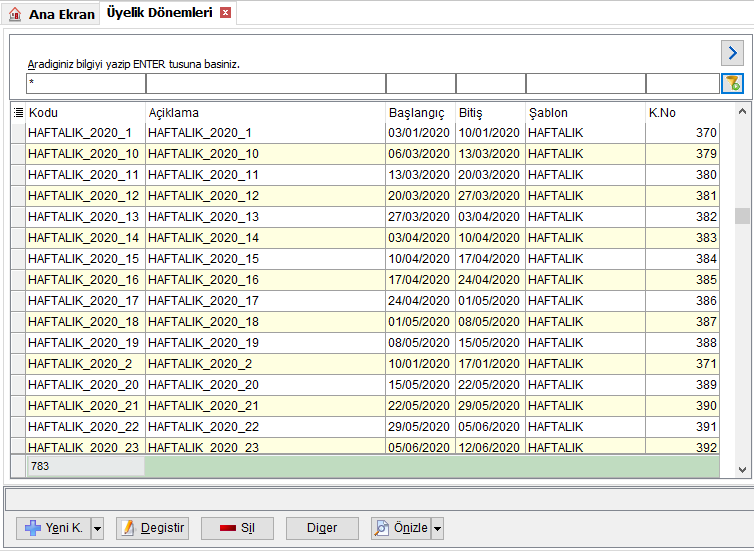
Task: Close the Üyelik Dönemleri tab
Action: pyautogui.click(x=225, y=13)
